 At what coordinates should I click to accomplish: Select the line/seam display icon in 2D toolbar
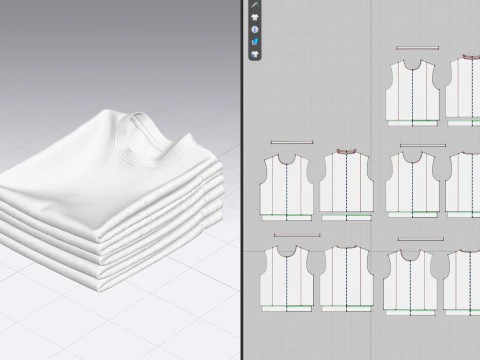tap(255, 5)
